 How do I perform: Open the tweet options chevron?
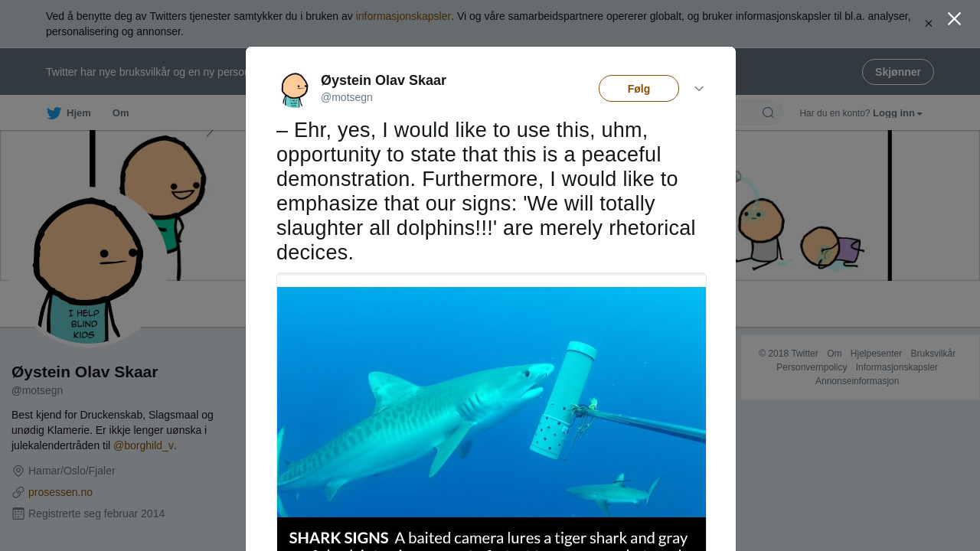699,89
